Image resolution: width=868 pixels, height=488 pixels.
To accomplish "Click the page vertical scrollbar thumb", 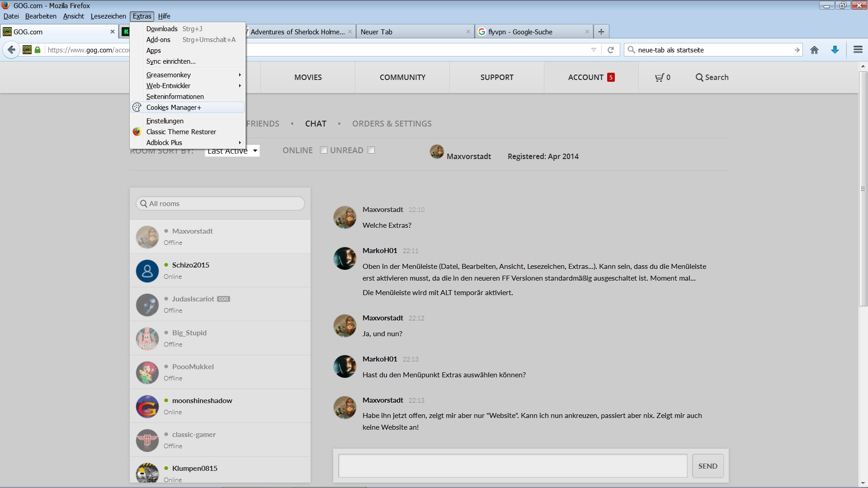I will (863, 190).
